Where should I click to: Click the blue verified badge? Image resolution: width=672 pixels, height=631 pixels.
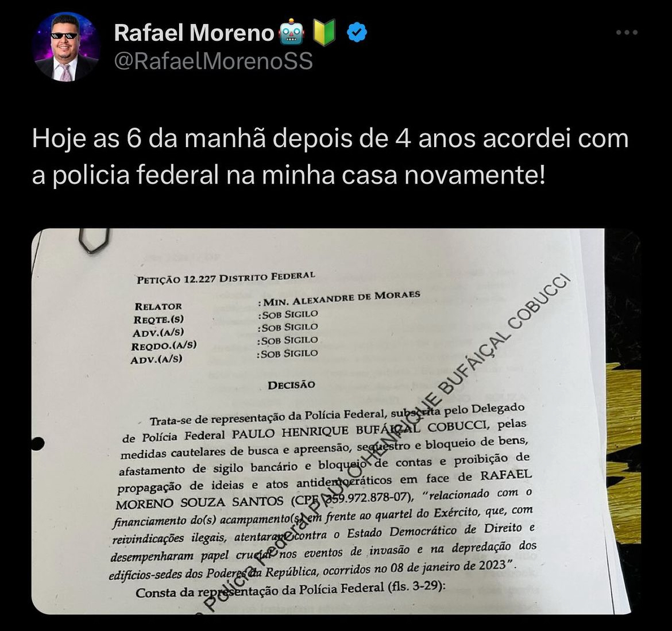pos(357,33)
